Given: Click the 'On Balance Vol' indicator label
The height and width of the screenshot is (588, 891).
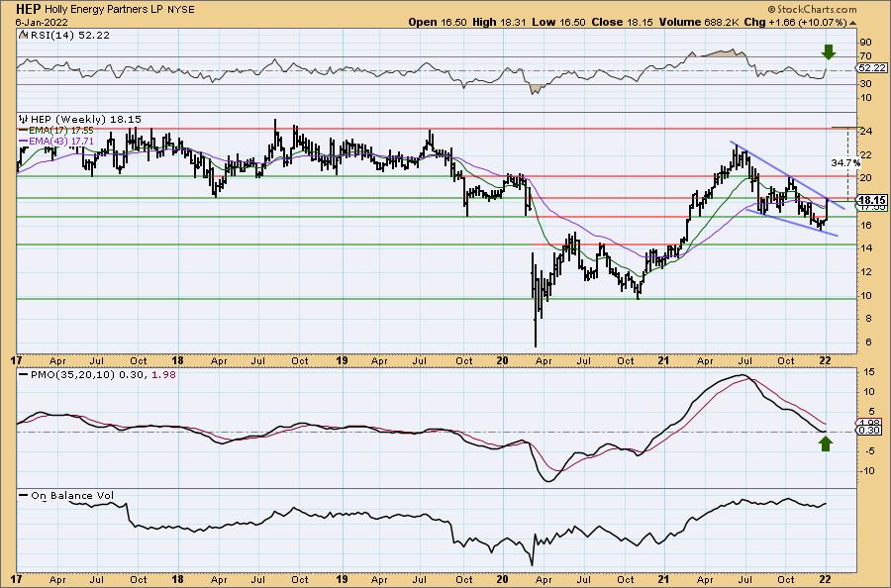Looking at the screenshot, I should [72, 495].
